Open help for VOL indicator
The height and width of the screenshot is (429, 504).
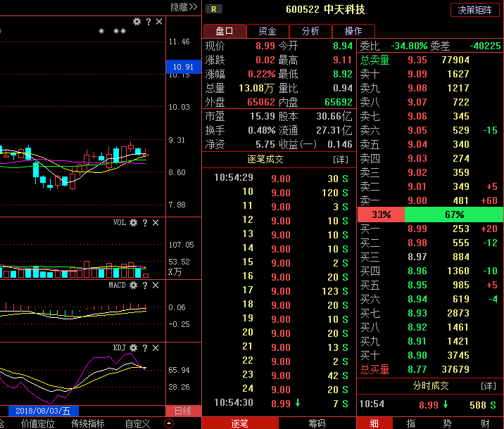point(145,222)
